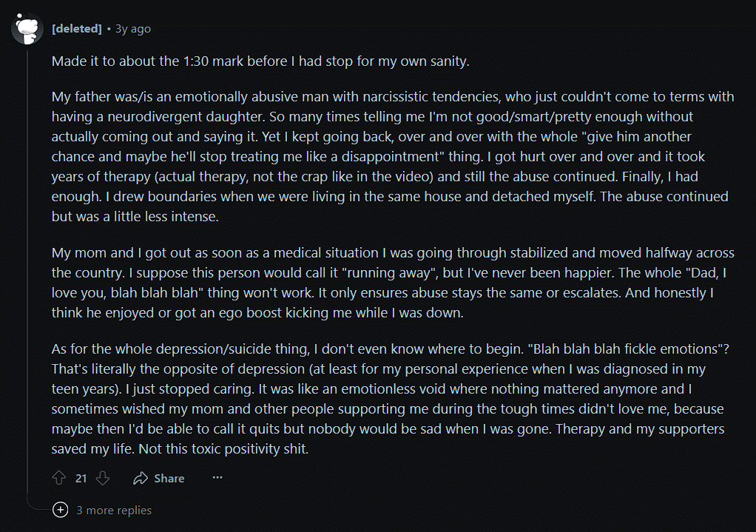Open the "3y ago" timestamp permalink
The image size is (756, 532).
coord(133,29)
